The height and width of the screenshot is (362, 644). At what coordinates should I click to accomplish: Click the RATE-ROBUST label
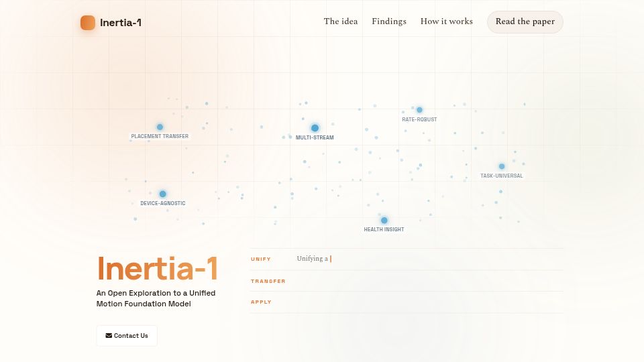(419, 119)
